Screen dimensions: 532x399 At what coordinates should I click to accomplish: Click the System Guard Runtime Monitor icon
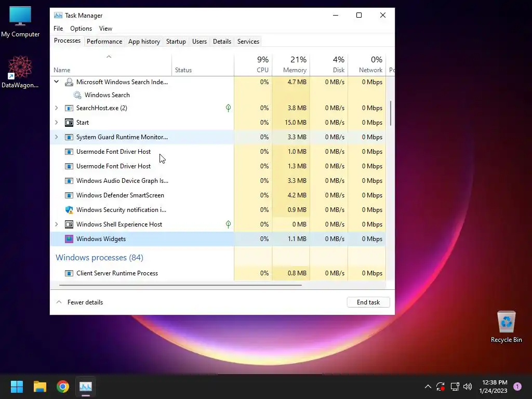click(x=69, y=137)
